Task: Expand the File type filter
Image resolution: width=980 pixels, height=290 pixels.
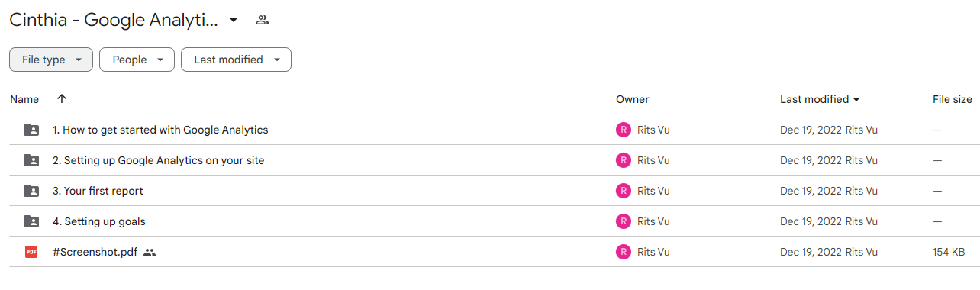Action: (51, 60)
